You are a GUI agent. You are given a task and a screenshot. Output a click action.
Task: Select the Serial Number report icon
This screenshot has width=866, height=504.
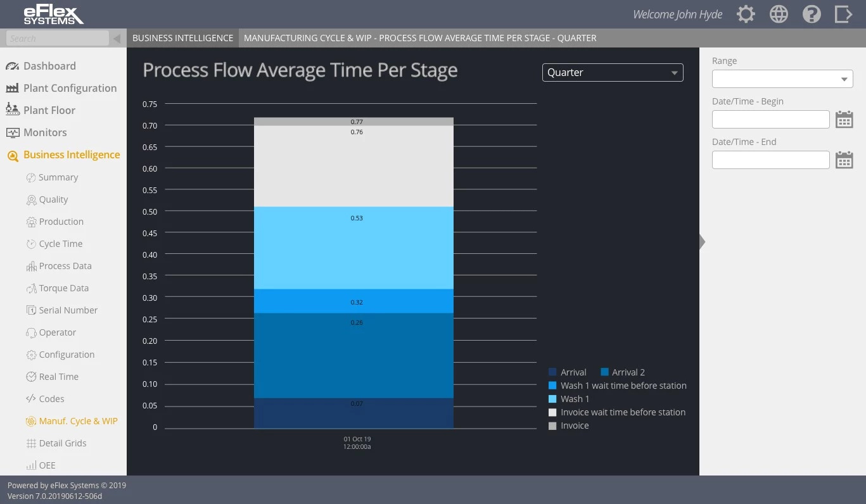point(30,310)
